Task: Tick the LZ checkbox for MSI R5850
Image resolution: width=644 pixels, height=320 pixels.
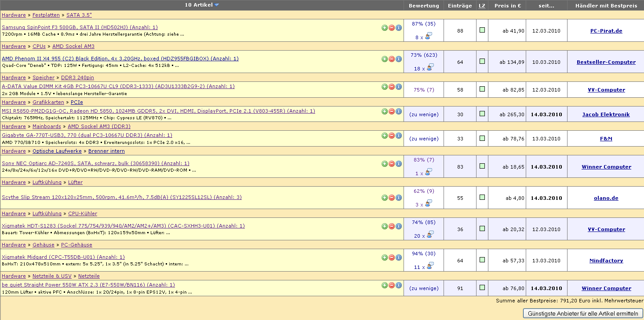Action: coord(482,114)
